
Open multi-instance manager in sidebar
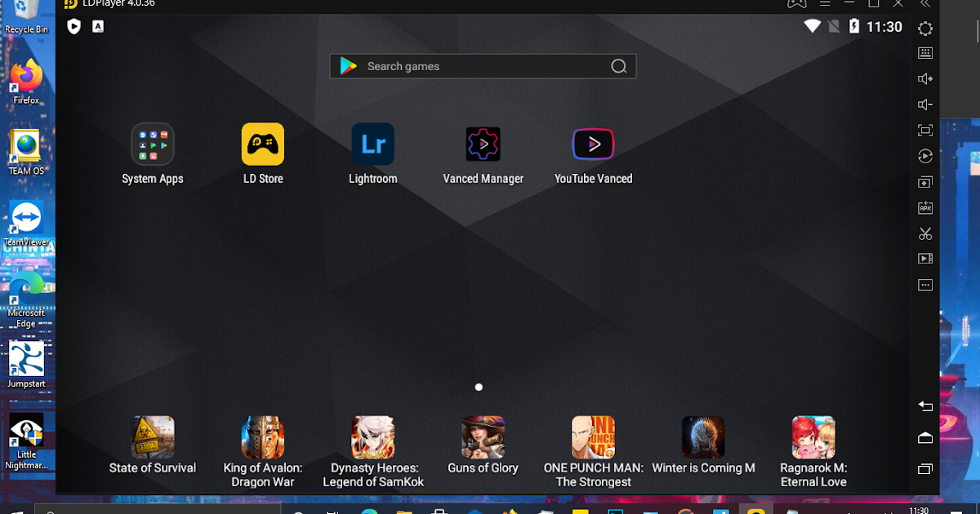[x=925, y=182]
